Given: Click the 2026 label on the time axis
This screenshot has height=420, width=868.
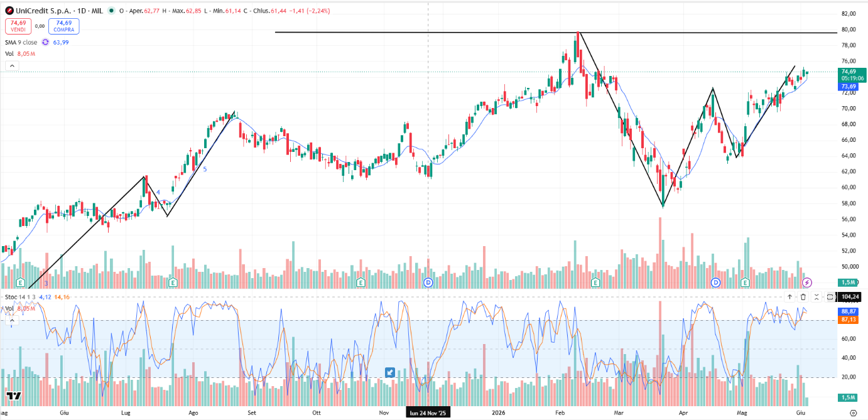Looking at the screenshot, I should tap(498, 412).
